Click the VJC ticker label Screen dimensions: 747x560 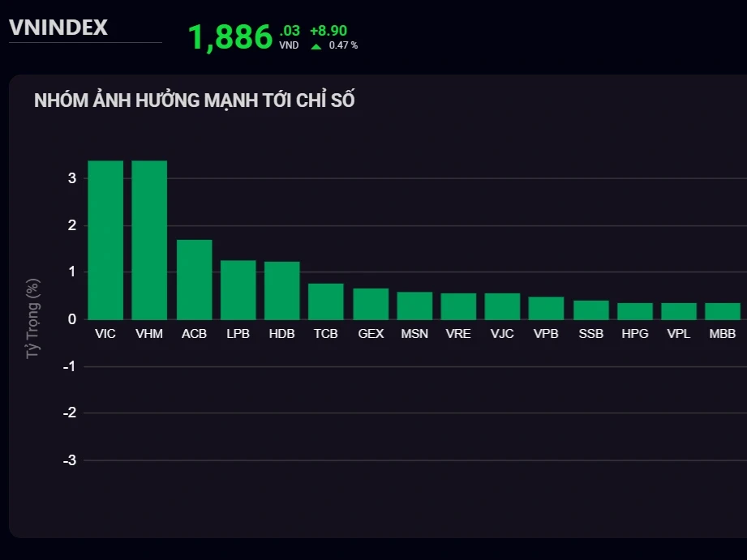click(502, 334)
